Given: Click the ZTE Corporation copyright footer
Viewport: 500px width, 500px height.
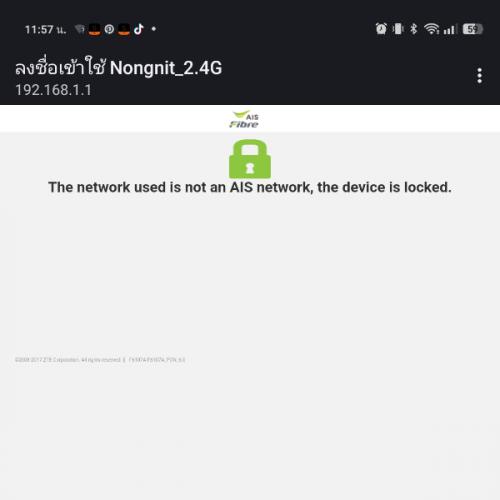Looking at the screenshot, I should pos(100,360).
